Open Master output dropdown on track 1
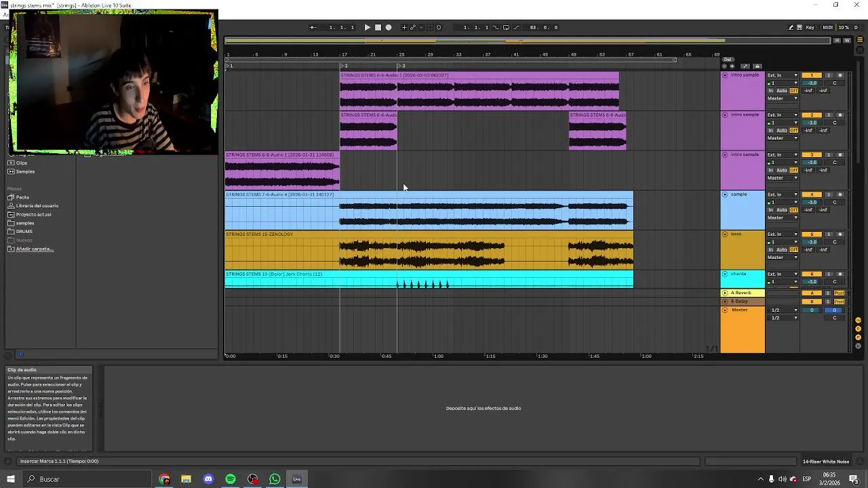 (x=783, y=98)
